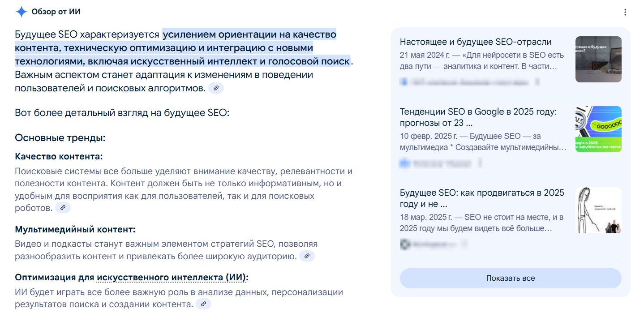This screenshot has width=644, height=313.
Task: Click the "Обзор от ИИ" heading
Action: tap(56, 12)
